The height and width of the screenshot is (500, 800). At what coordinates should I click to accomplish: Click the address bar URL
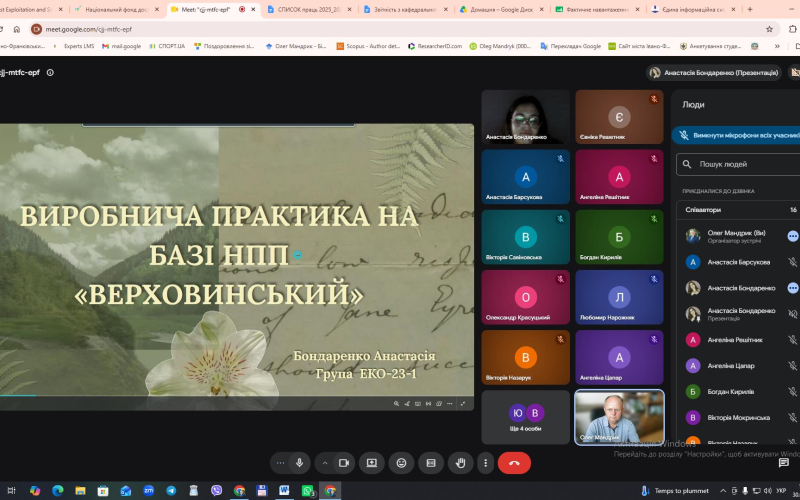89,29
